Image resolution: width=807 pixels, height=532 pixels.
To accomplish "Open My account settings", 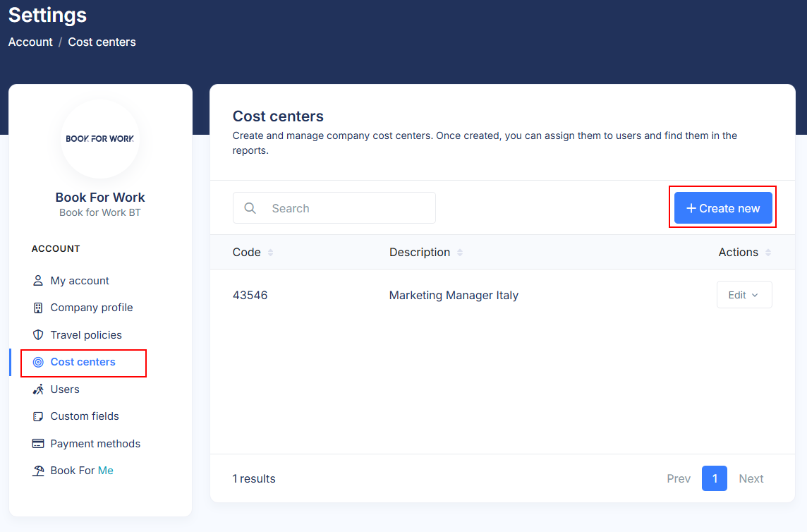I will pos(80,281).
